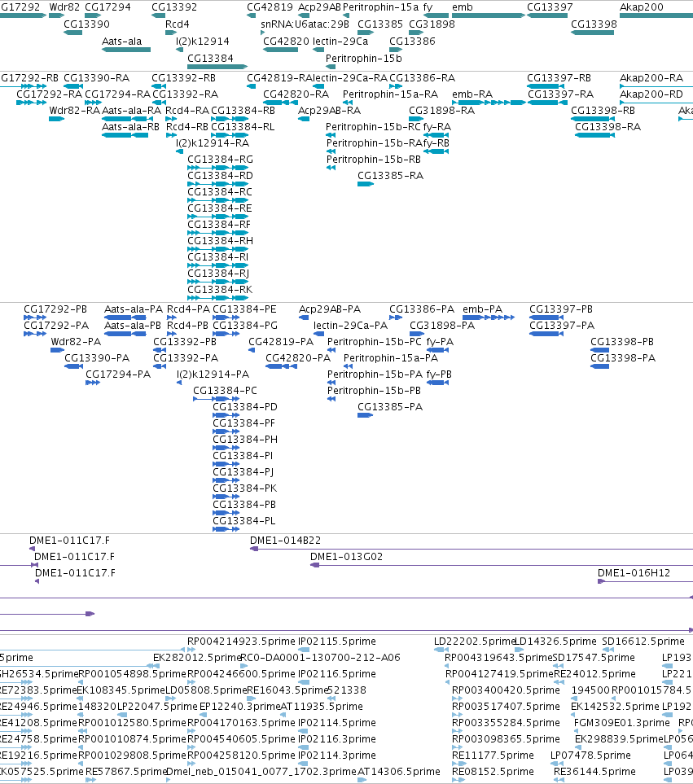
Task: Select protein CG13384-PL
Action: click(x=244, y=520)
